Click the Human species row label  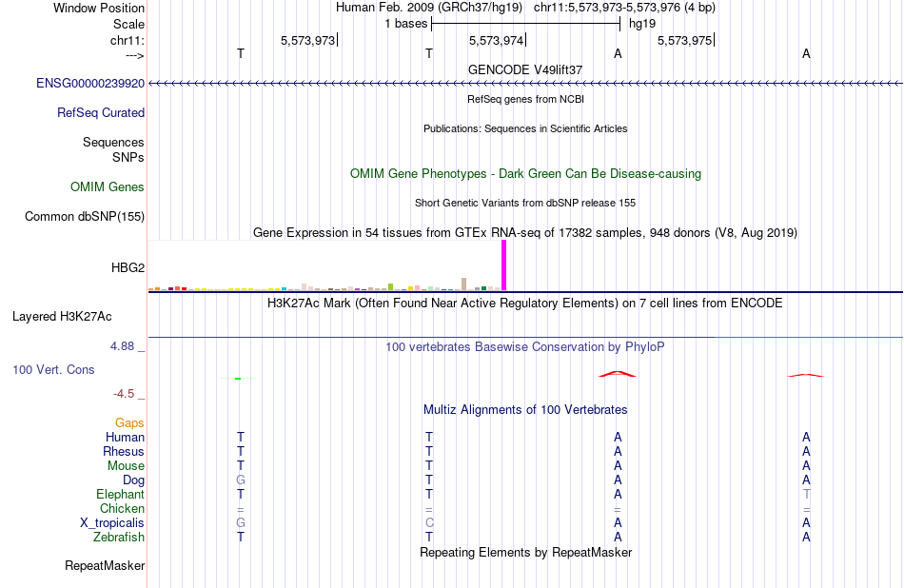125,438
